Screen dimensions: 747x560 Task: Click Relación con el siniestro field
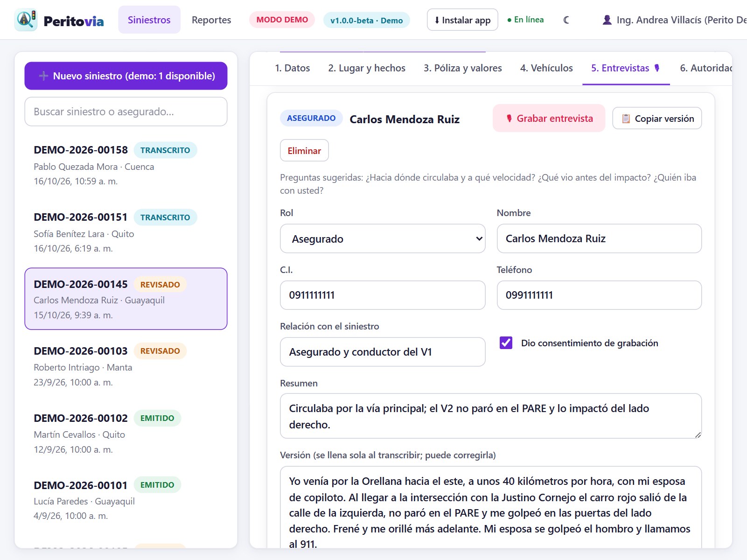pos(383,352)
